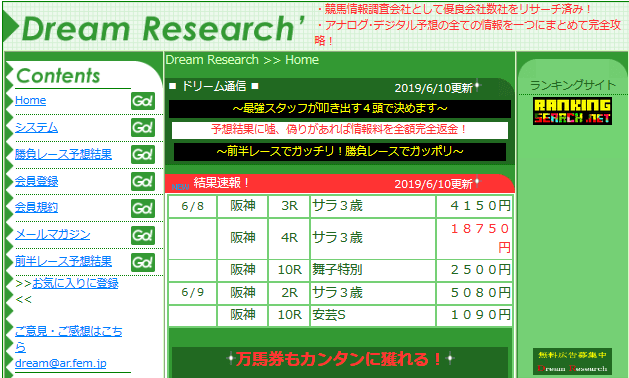Click the 安芸S race name cell
This screenshot has width=629, height=378.
pos(373,315)
